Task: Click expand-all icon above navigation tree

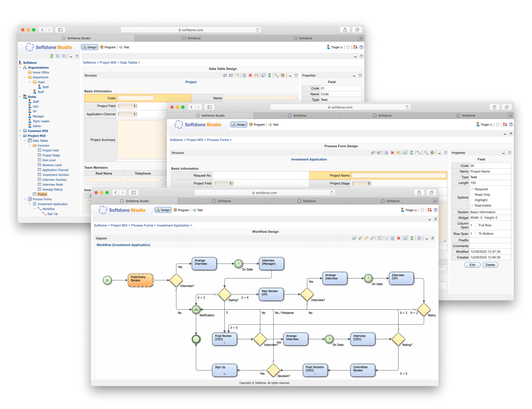Action: (x=58, y=56)
